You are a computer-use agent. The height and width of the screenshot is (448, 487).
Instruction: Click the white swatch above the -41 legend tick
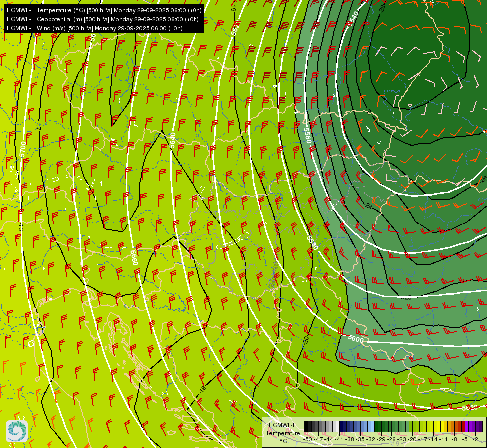tap(338, 426)
